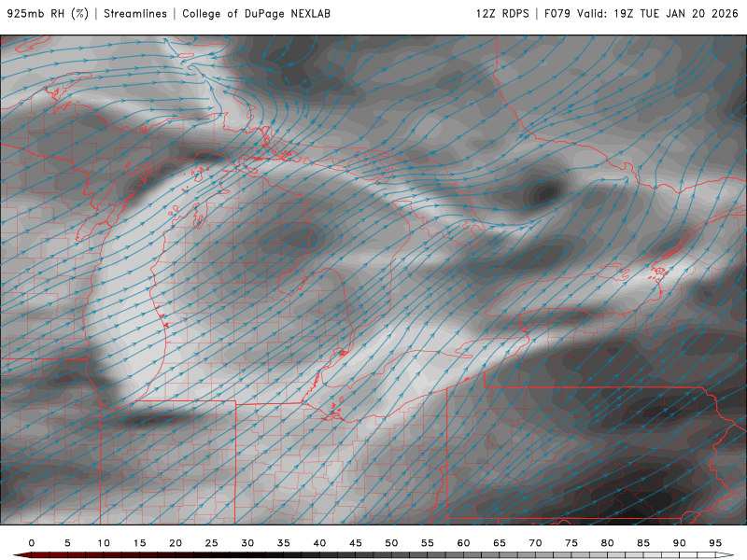Pick the white high-end colorbar arrow segment
This screenshot has height=560, width=747.
[725, 555]
